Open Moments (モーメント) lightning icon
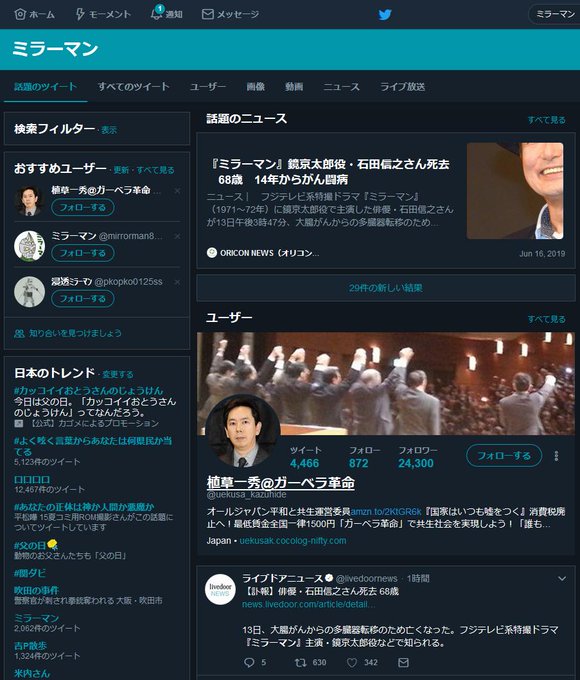This screenshot has width=580, height=680. (x=103, y=14)
